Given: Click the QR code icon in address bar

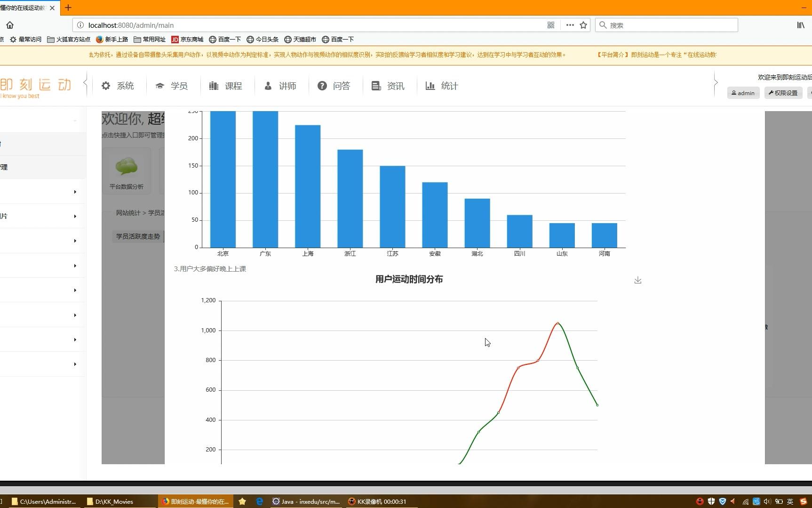Looking at the screenshot, I should [551, 25].
